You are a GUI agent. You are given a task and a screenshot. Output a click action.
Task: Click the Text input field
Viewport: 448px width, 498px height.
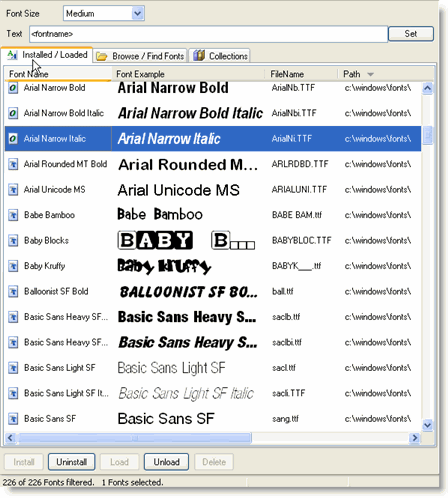(x=208, y=34)
